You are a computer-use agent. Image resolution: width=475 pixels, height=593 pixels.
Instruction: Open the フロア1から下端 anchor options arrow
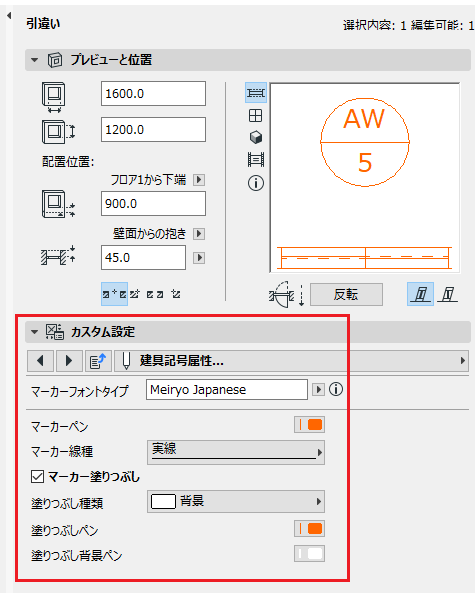199,180
